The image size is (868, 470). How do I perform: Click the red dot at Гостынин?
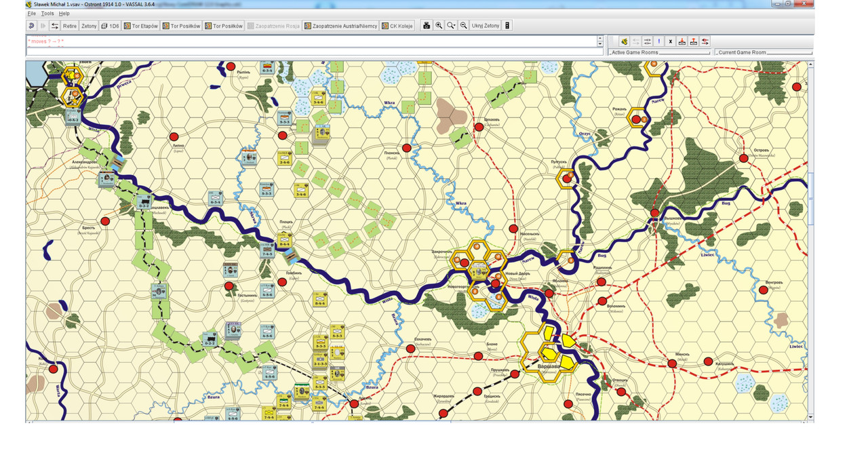[229, 286]
